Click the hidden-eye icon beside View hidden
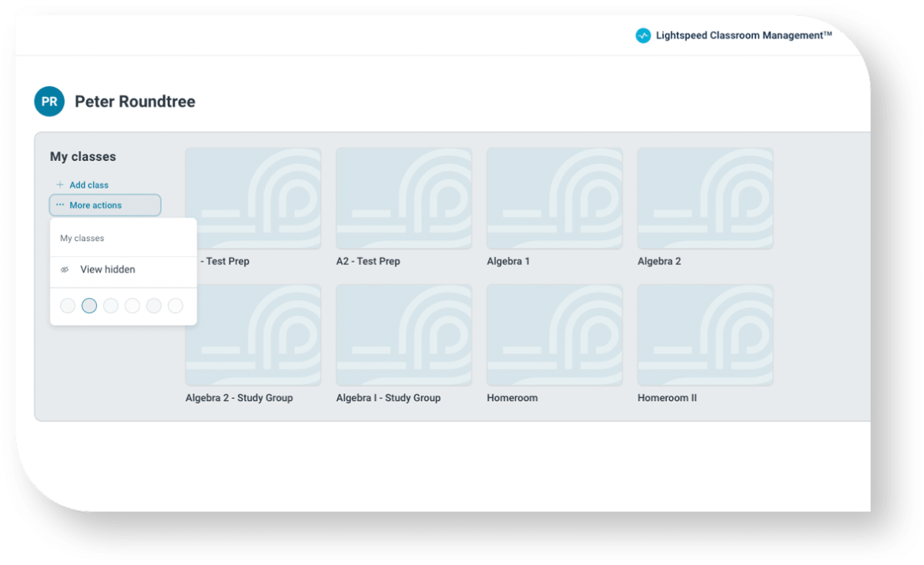 [x=65, y=269]
